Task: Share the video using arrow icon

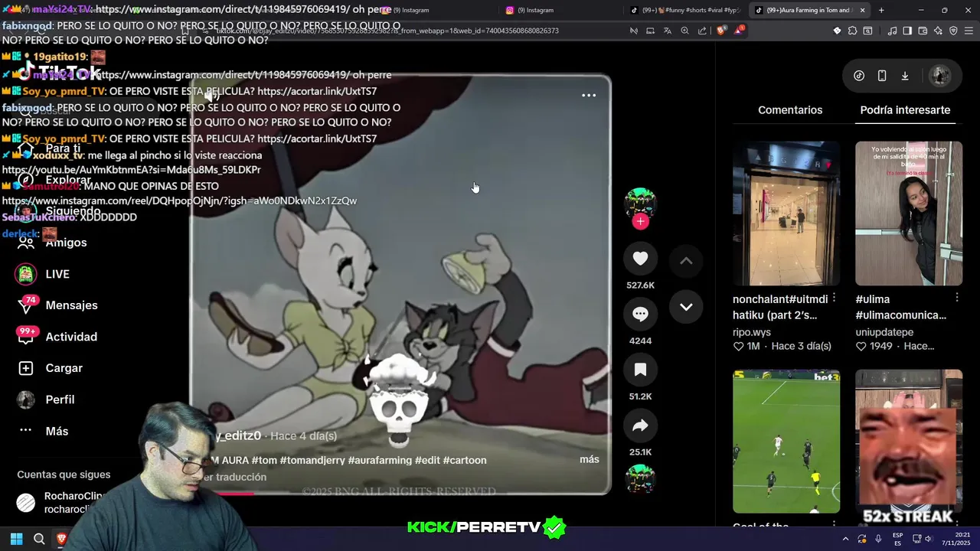Action: click(x=640, y=425)
